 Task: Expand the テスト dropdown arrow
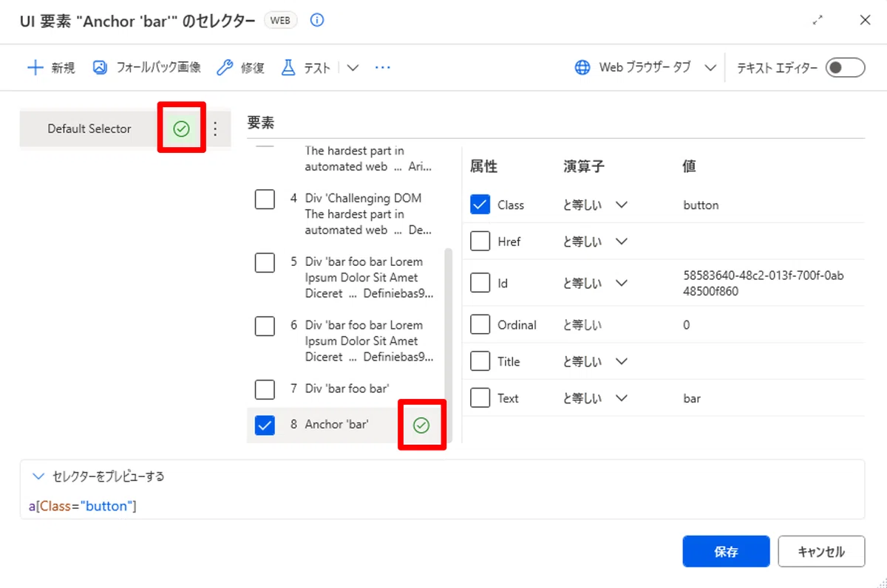353,68
